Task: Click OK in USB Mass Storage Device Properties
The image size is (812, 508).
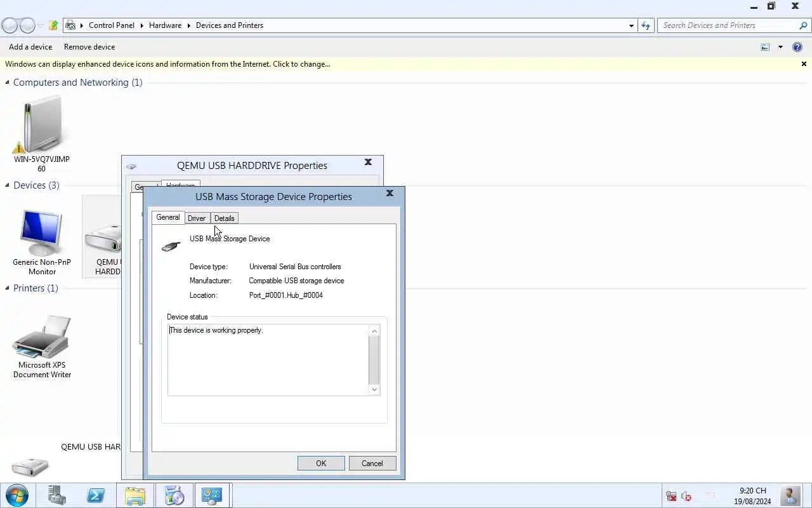Action: click(x=321, y=464)
